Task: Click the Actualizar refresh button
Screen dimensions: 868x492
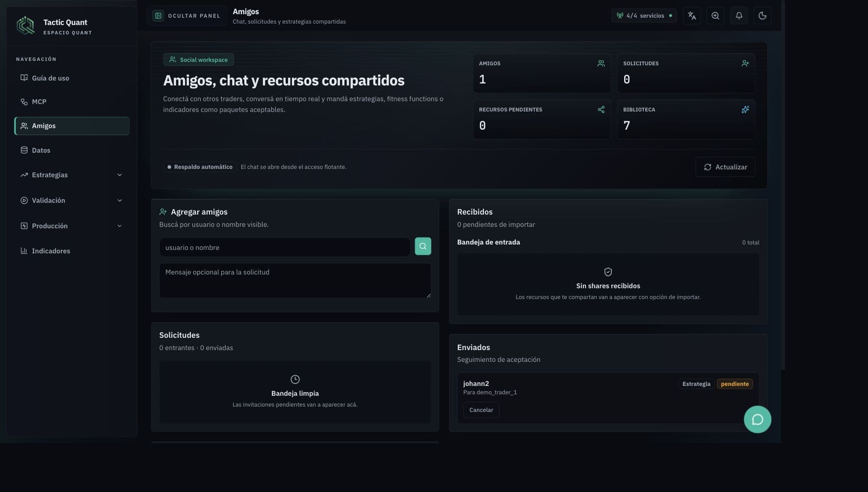Action: [725, 167]
